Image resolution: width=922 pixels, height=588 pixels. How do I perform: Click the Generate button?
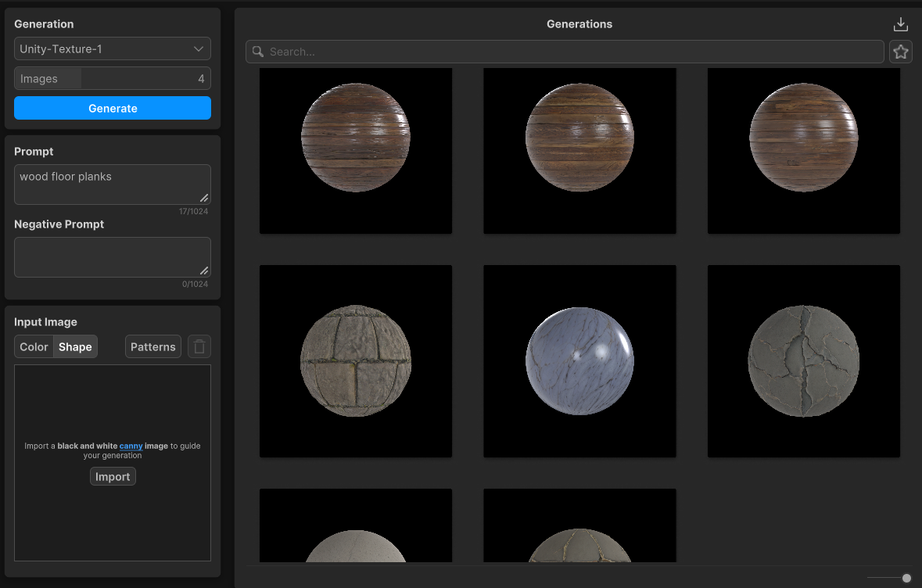click(113, 108)
